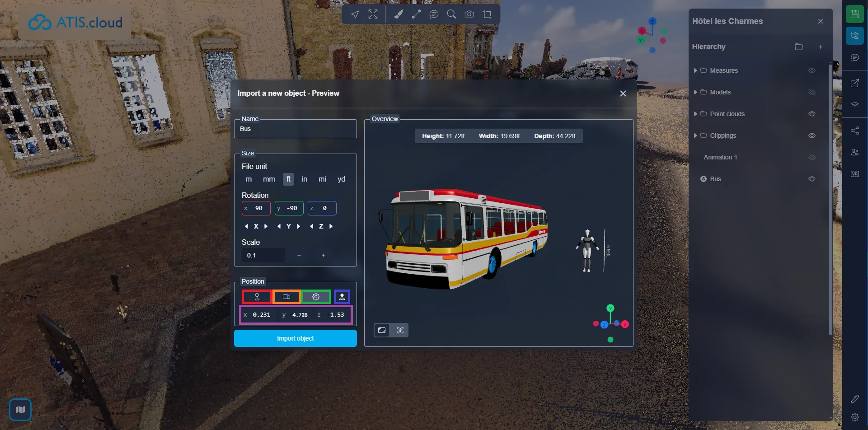Viewport: 868px width, 430px height.
Task: Open the share panel
Action: 855,131
